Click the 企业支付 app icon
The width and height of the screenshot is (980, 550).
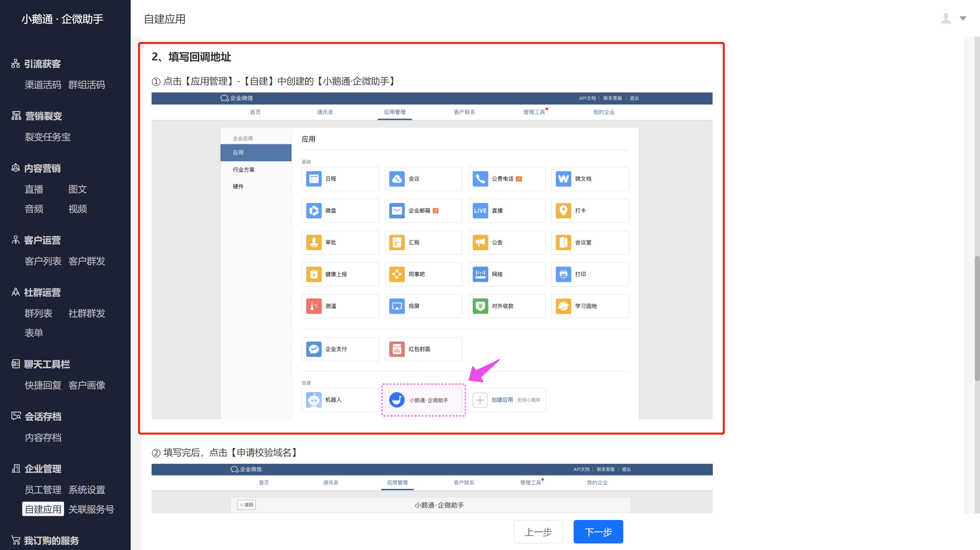point(314,349)
